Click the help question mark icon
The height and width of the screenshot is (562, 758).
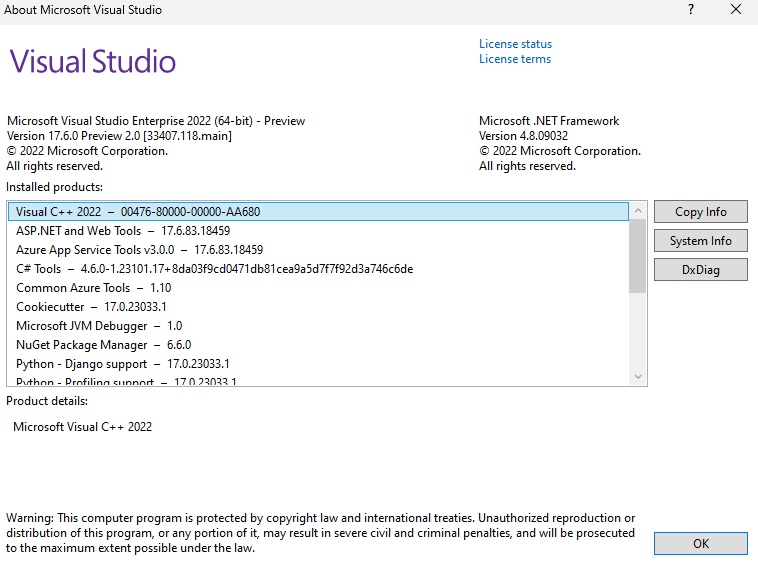(x=691, y=10)
